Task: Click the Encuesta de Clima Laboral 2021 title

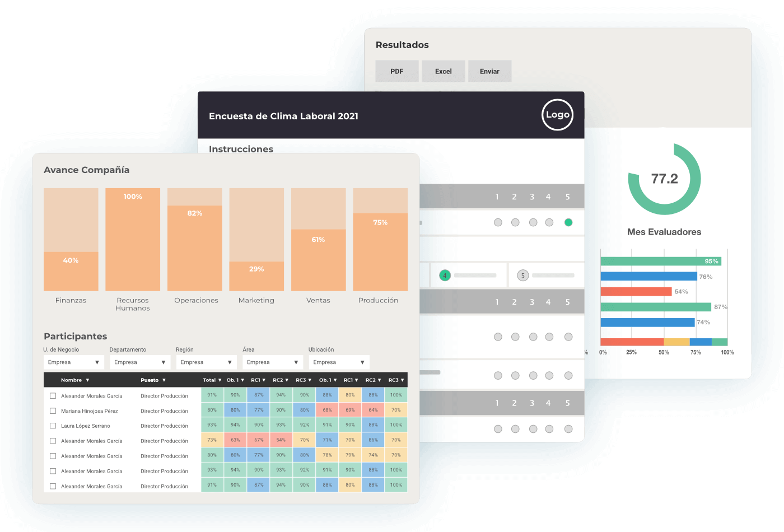Action: click(283, 116)
